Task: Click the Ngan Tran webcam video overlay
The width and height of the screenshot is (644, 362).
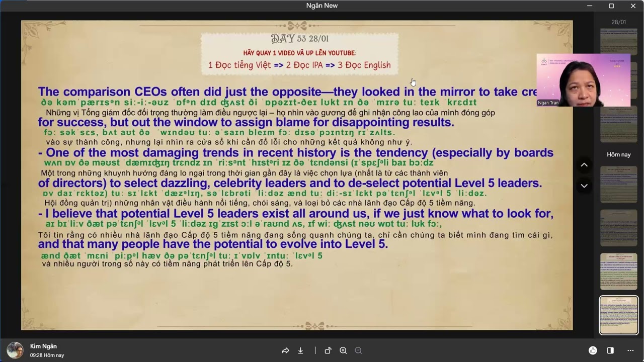Action: [x=583, y=80]
